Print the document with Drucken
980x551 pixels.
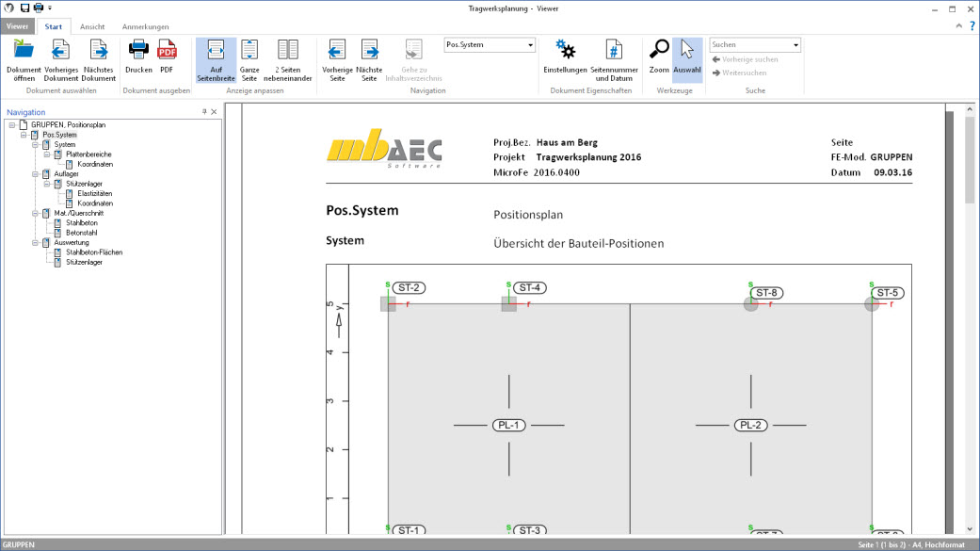click(138, 57)
